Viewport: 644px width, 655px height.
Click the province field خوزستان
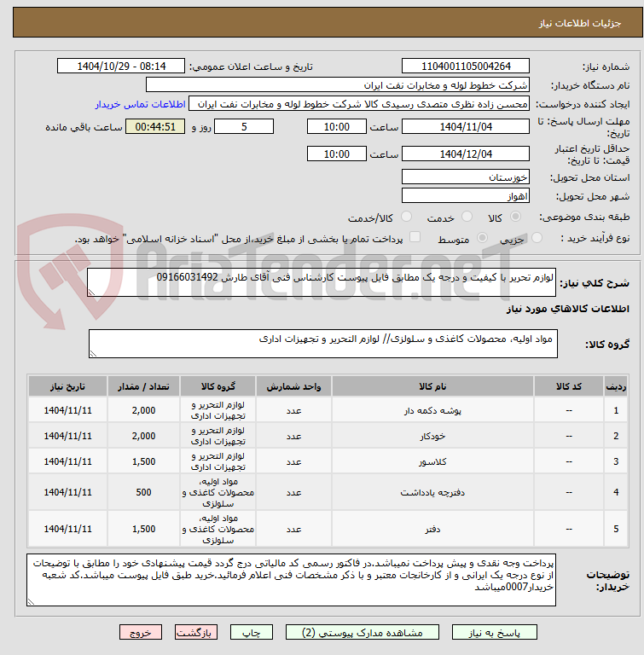[466, 177]
